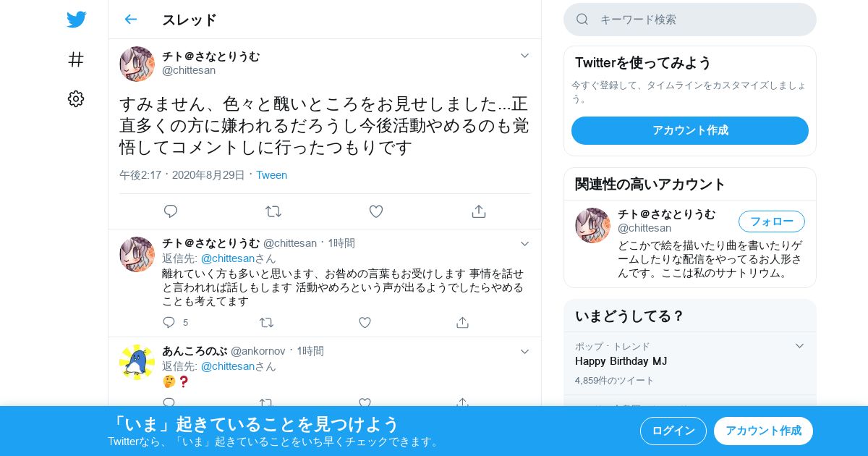
Task: Open the Happy Birthday MJ trend
Action: pos(621,360)
